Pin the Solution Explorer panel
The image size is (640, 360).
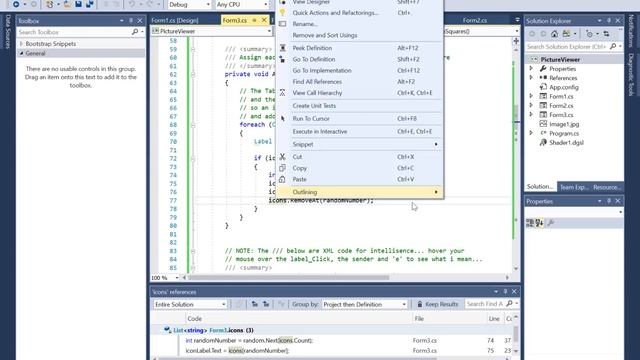[x=609, y=20]
